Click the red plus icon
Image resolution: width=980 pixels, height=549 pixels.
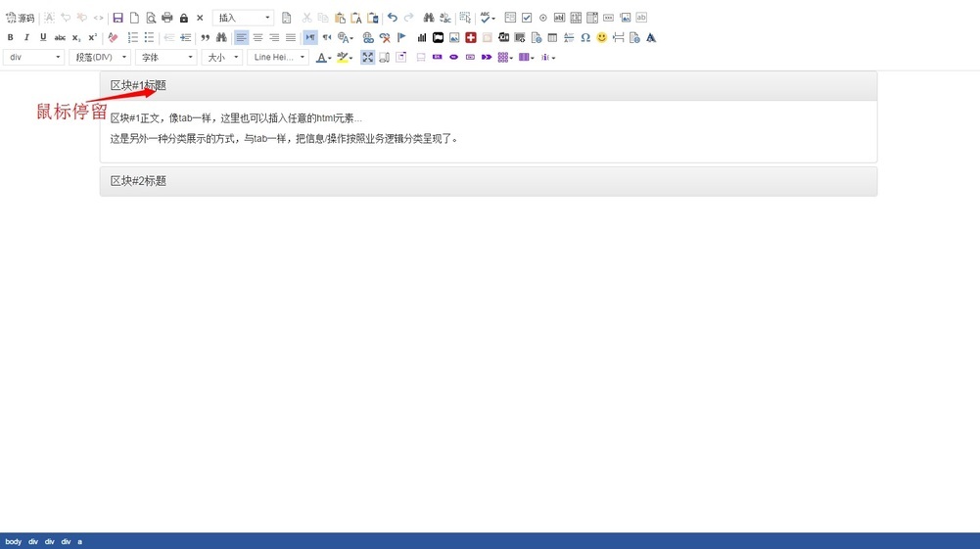(x=471, y=38)
